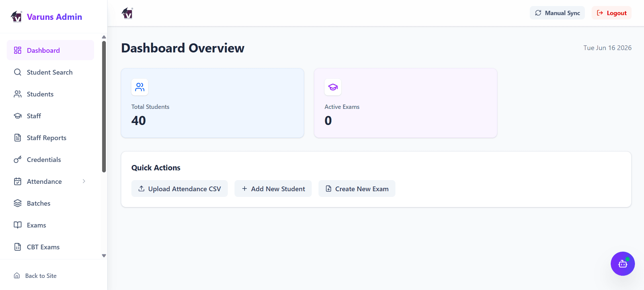
Task: Click the Back to Site home icon
Action: 17,276
